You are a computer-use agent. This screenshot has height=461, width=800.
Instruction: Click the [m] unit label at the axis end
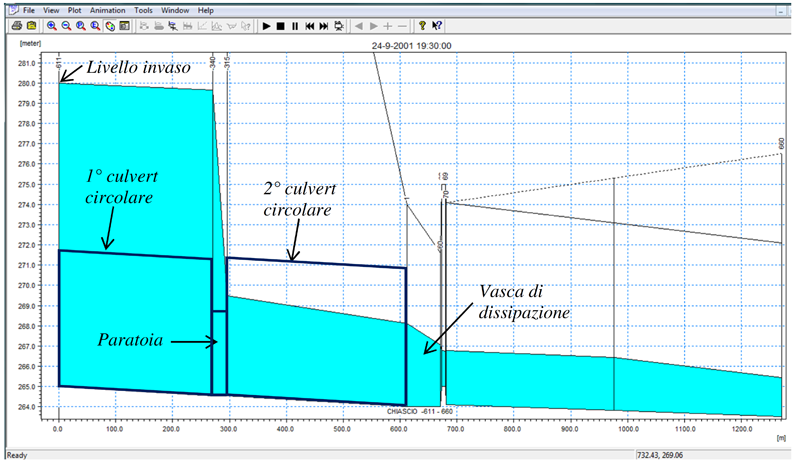click(781, 438)
